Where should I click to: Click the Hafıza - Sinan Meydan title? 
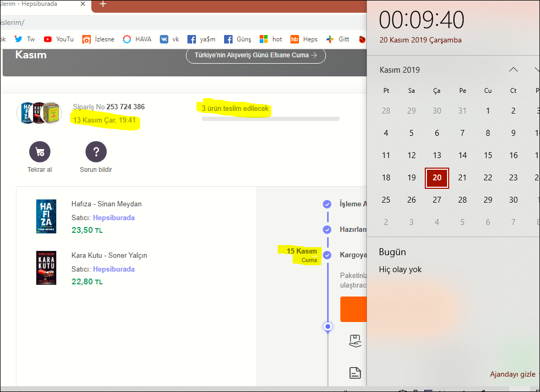106,204
